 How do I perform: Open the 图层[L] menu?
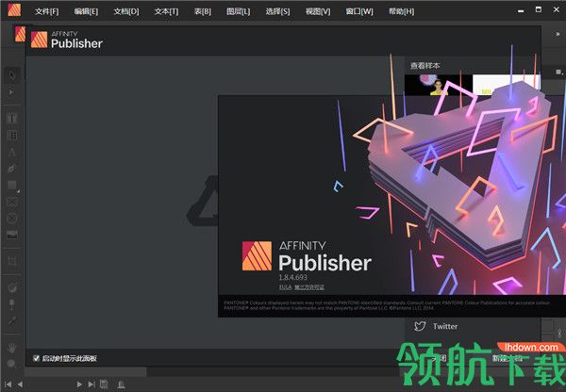click(239, 11)
